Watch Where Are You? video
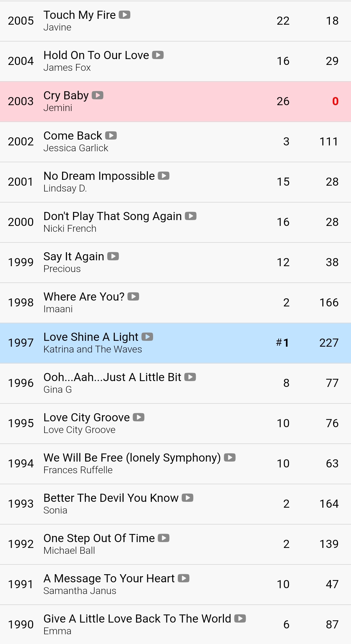Viewport: 351px width, 644px height. (133, 297)
